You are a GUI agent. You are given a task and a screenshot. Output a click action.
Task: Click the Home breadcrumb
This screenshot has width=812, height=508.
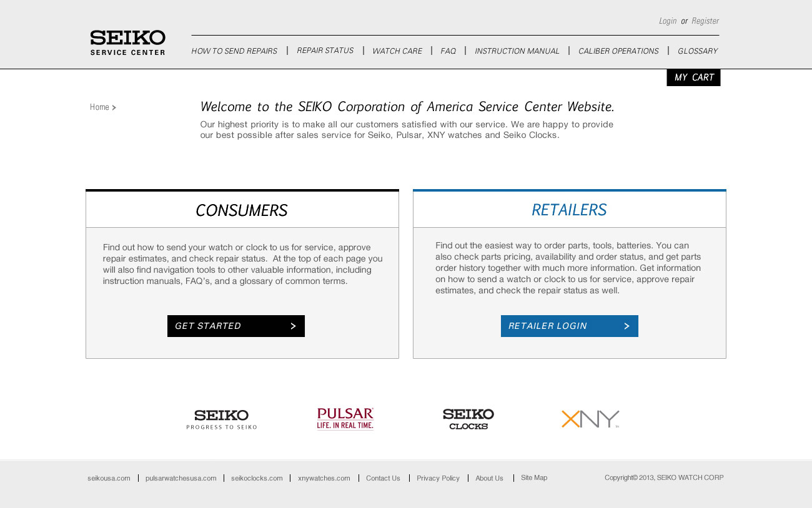pos(99,107)
